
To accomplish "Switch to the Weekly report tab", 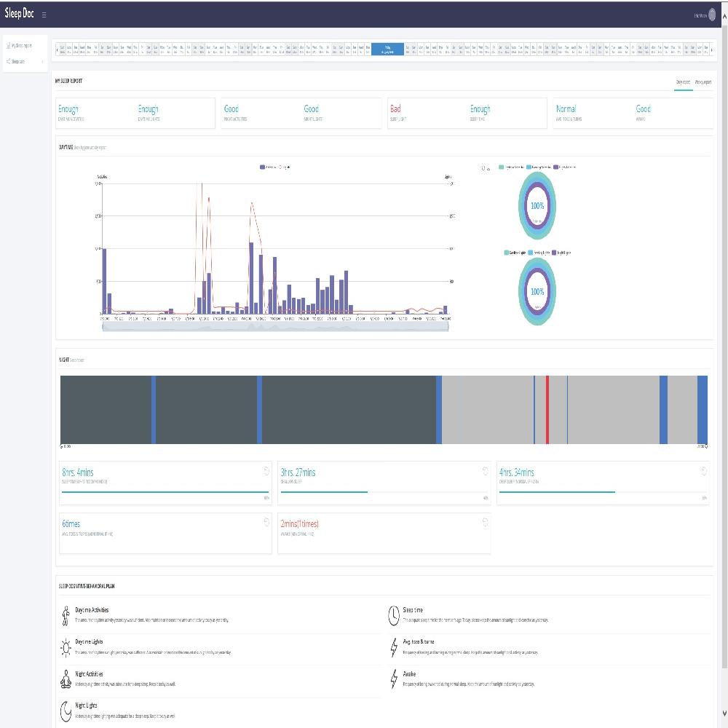I will pos(703,82).
